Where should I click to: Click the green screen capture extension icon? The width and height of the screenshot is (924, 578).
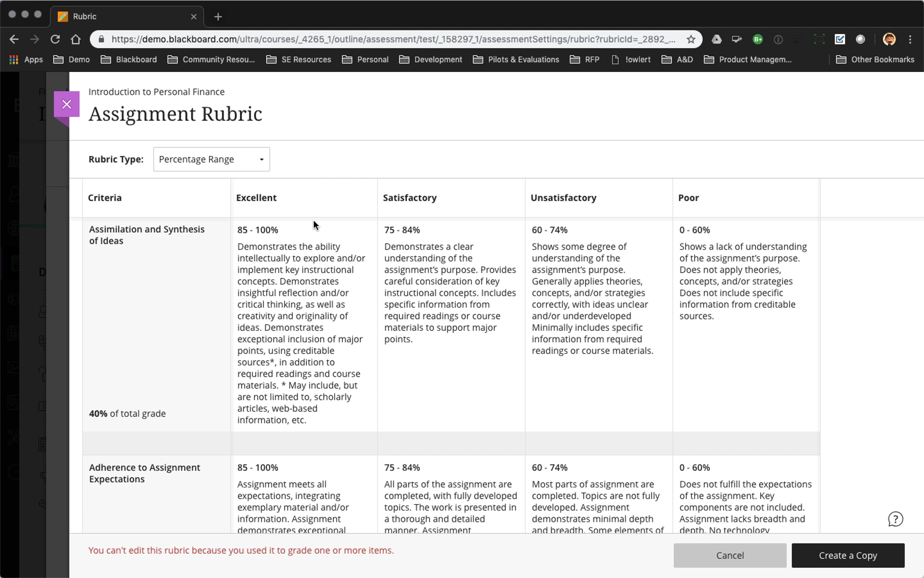click(819, 39)
